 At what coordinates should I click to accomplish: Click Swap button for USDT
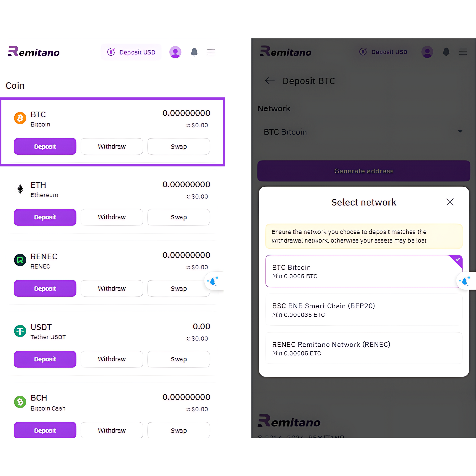click(x=179, y=359)
